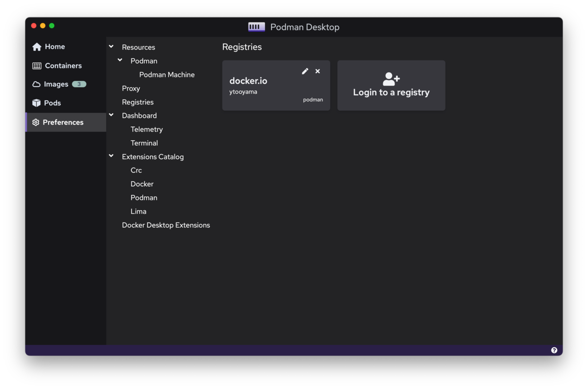The width and height of the screenshot is (588, 389).
Task: Click the Home house icon in sidebar
Action: coord(37,47)
